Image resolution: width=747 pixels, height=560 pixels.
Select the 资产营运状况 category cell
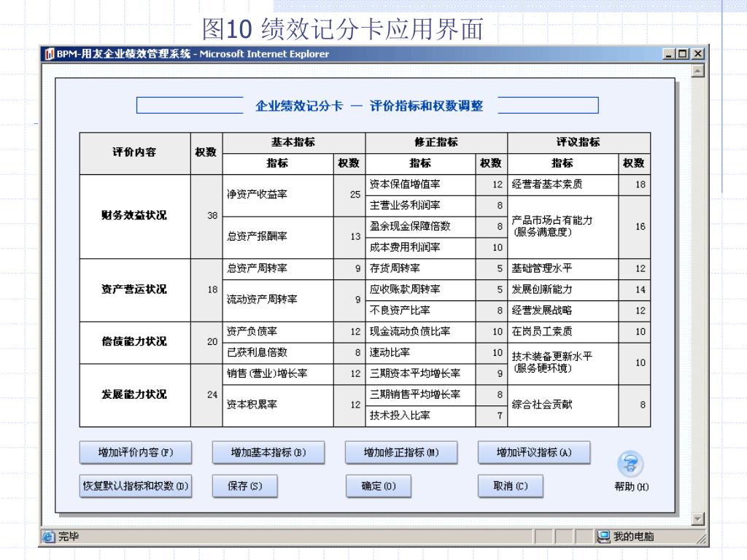pos(135,290)
